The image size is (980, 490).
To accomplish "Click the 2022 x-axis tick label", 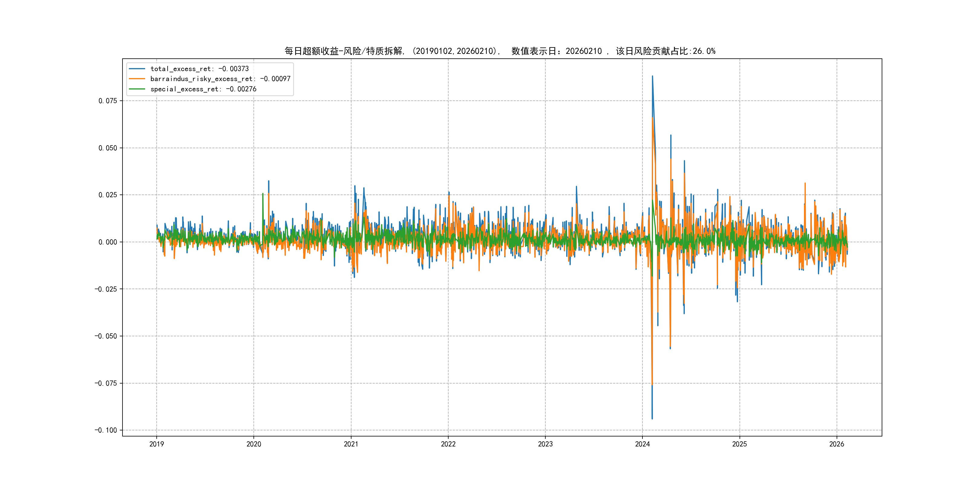I will 448,444.
